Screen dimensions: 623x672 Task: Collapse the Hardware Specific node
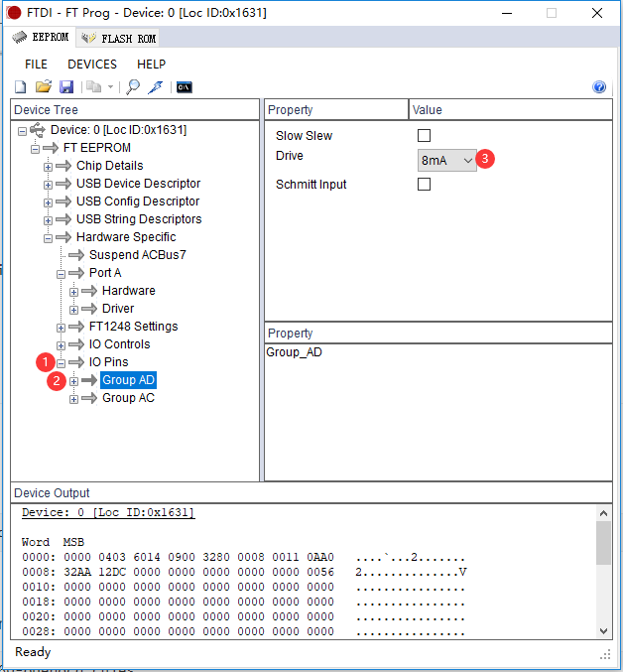click(48, 238)
